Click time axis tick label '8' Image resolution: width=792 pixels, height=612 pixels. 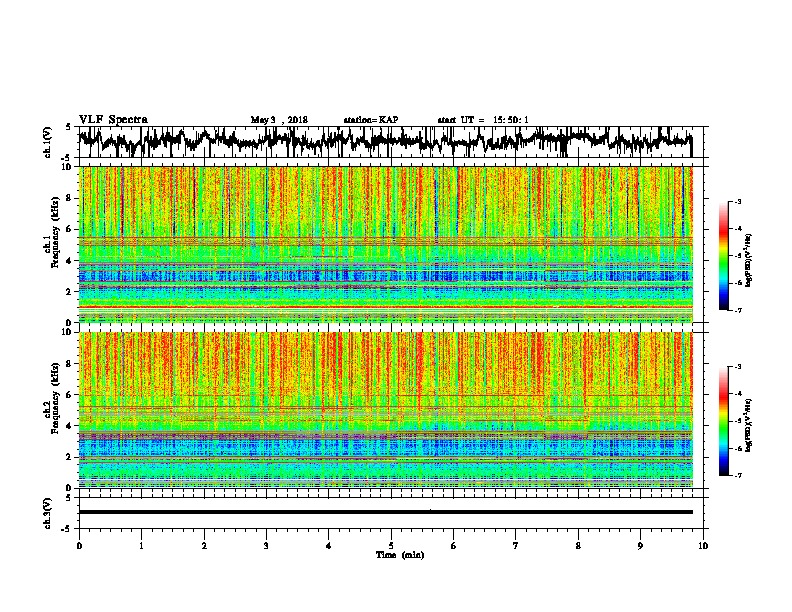[578, 546]
